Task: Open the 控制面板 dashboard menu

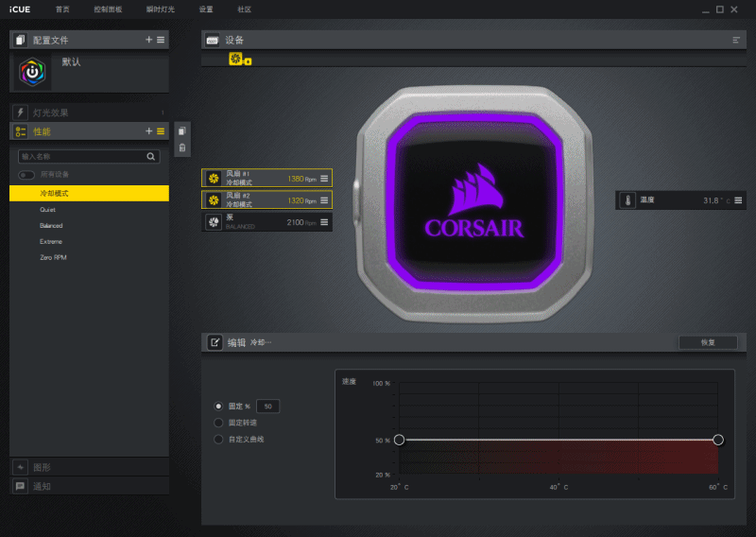Action: [x=108, y=9]
